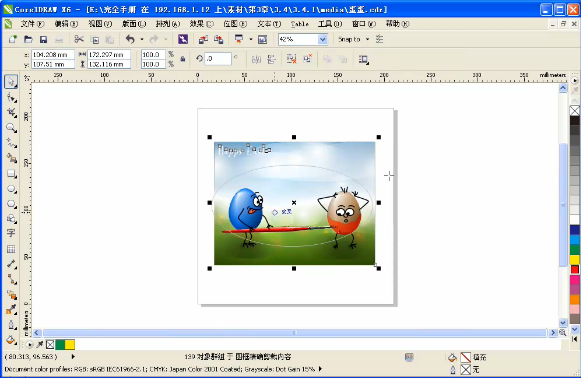This screenshot has width=581, height=378.
Task: Toggle vertical mirror button
Action: (x=272, y=59)
